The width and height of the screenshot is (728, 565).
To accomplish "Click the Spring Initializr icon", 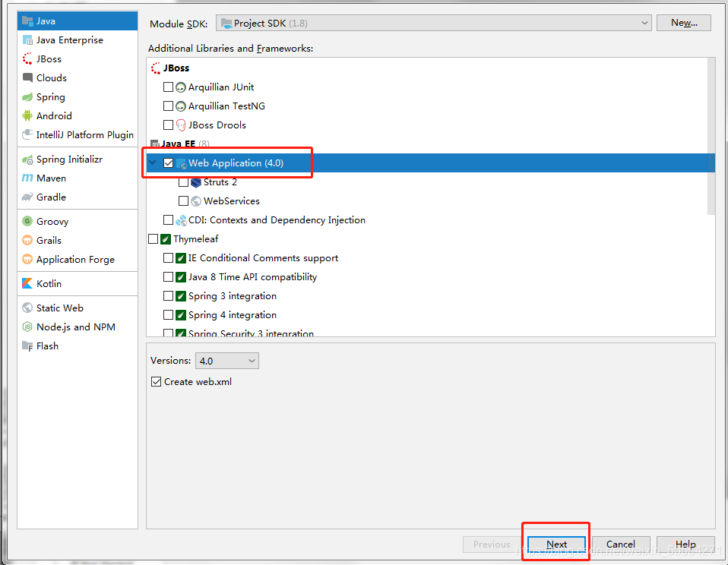I will [27, 159].
